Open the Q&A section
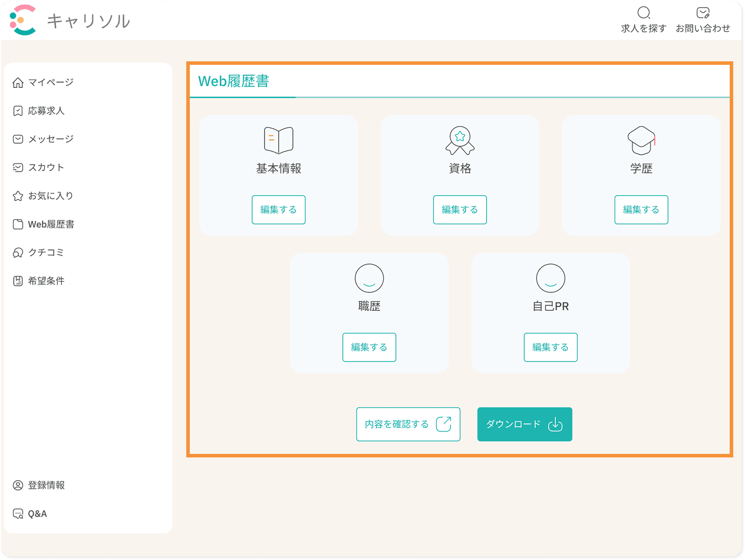This screenshot has height=560, width=745. coord(38,513)
